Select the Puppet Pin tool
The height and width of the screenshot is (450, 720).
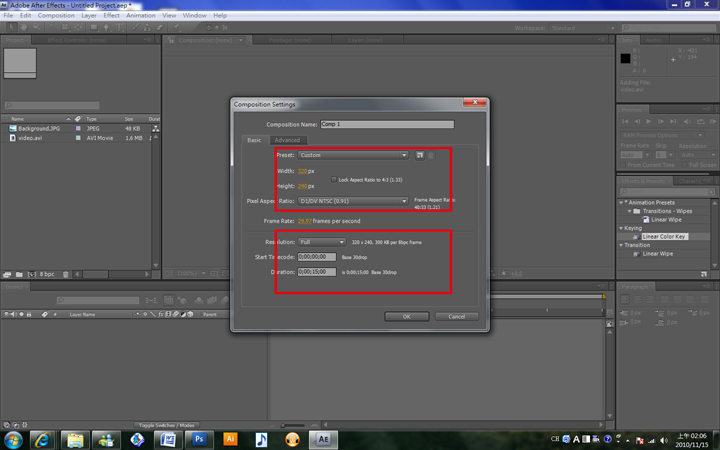pos(177,28)
